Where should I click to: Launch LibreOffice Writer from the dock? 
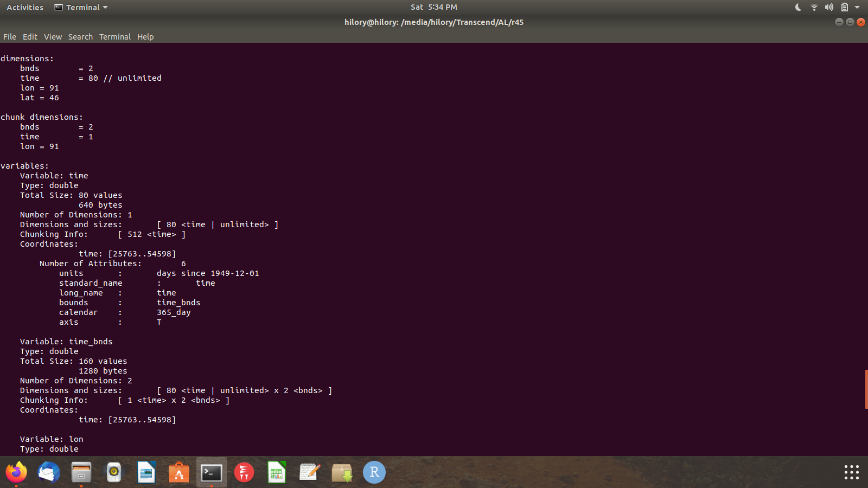146,472
